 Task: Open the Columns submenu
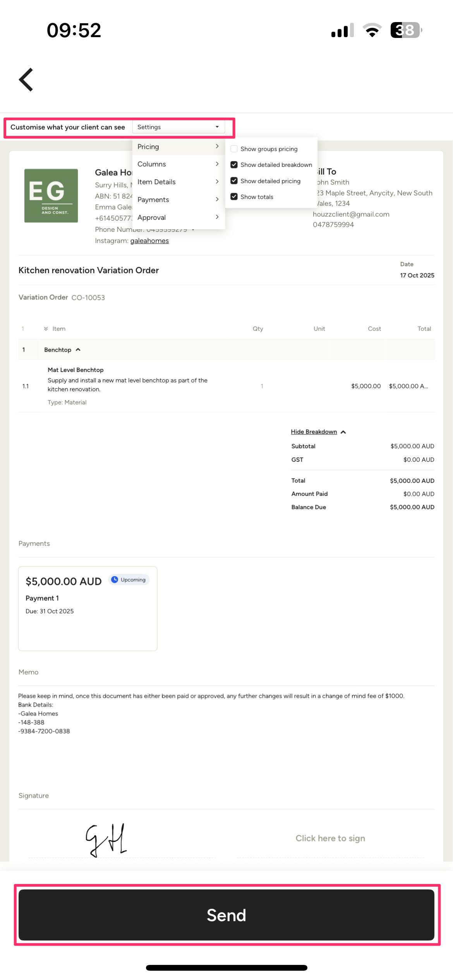point(178,164)
